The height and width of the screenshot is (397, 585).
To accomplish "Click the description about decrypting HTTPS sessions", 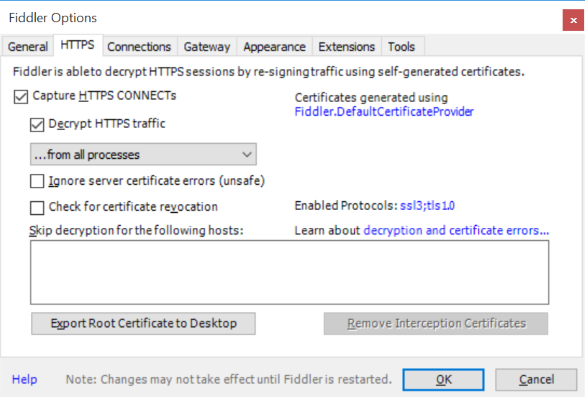I will [x=269, y=72].
